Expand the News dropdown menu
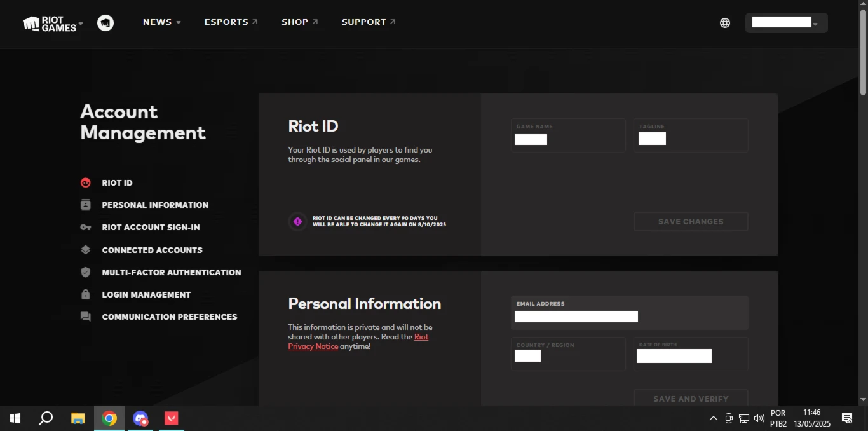This screenshot has width=868, height=431. click(162, 22)
